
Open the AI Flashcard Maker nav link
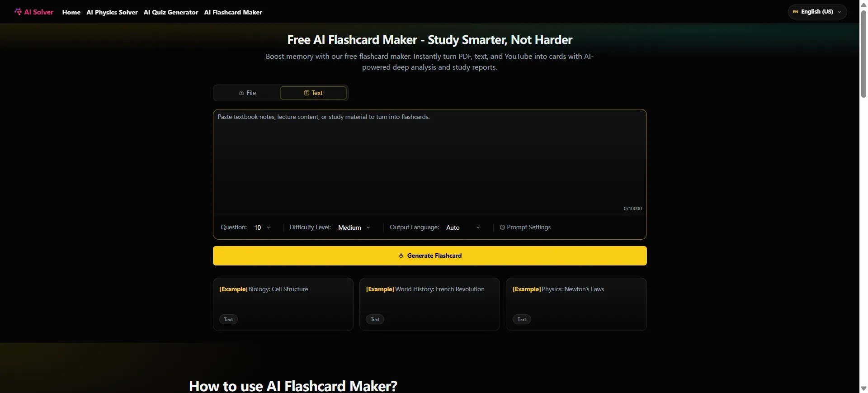coord(233,12)
